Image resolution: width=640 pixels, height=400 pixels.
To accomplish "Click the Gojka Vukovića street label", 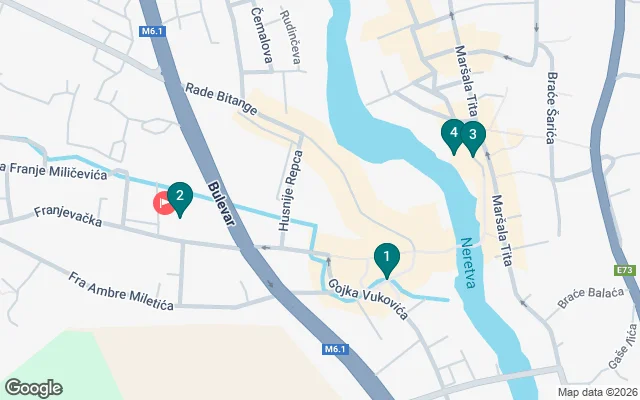I will pos(368,299).
